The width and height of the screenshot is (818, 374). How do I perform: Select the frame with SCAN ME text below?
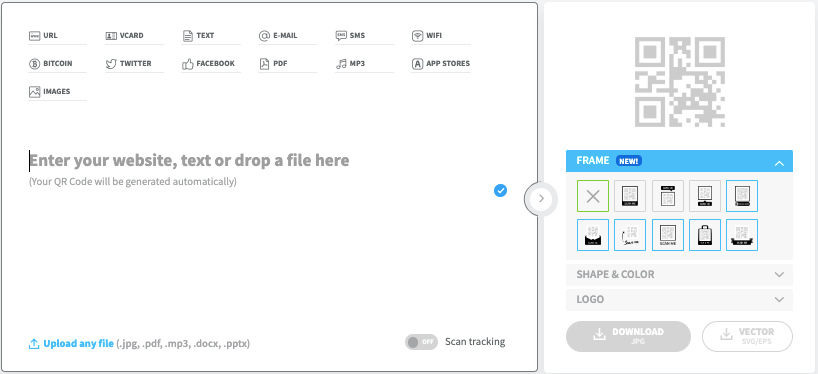[x=668, y=235]
